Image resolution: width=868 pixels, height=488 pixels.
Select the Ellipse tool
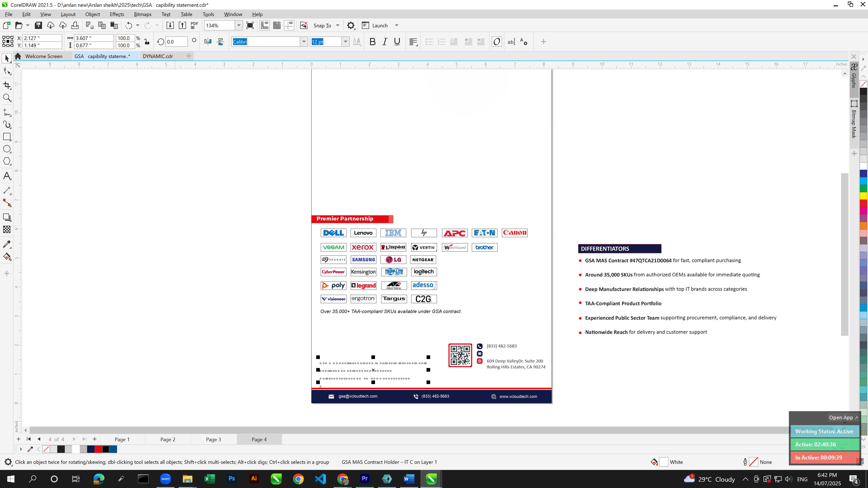point(7,149)
